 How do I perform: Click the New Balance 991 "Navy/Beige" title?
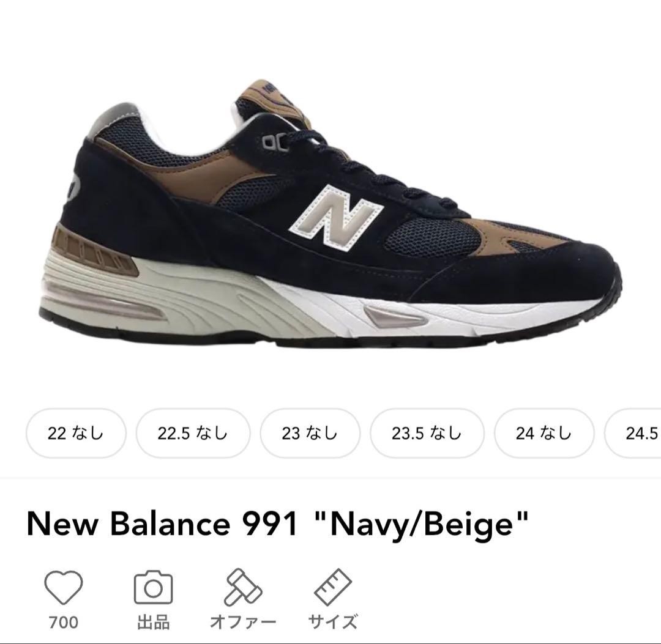click(x=277, y=524)
